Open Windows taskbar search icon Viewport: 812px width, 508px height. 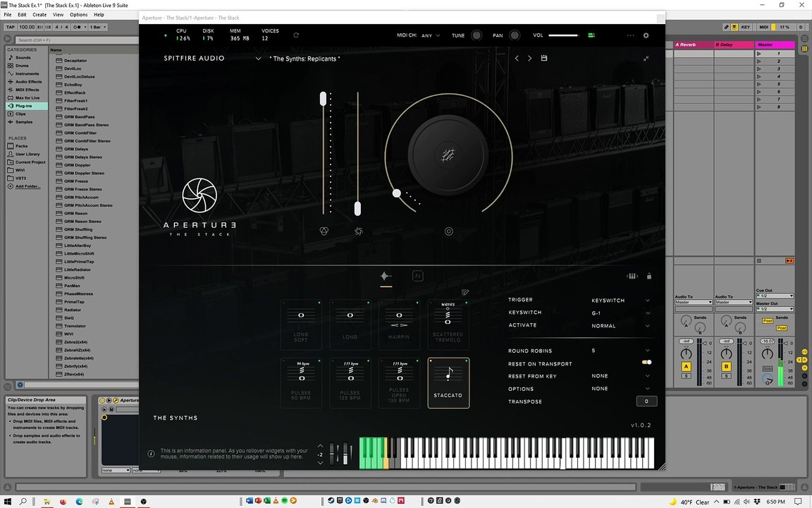pos(23,501)
